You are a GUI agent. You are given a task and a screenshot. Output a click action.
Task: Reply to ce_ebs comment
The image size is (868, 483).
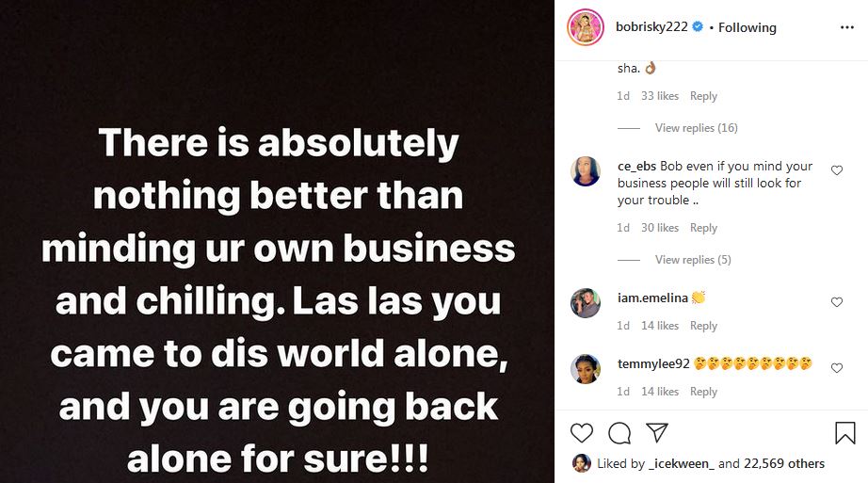point(703,228)
